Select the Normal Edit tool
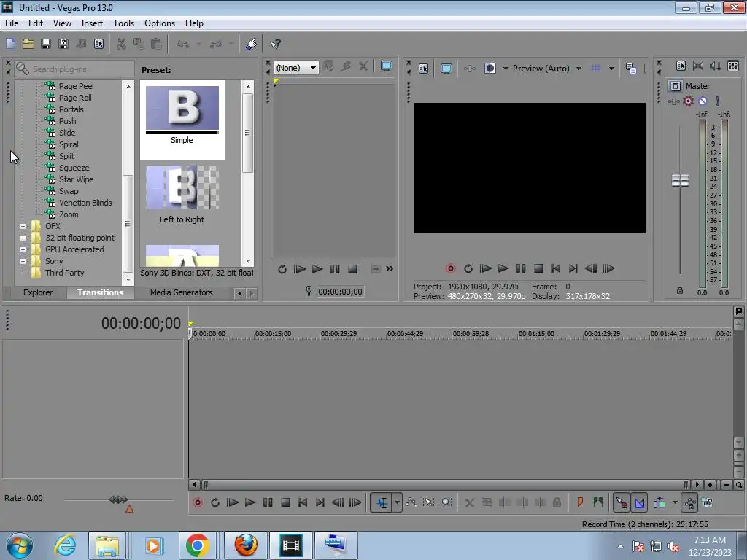747x560 pixels. click(382, 502)
